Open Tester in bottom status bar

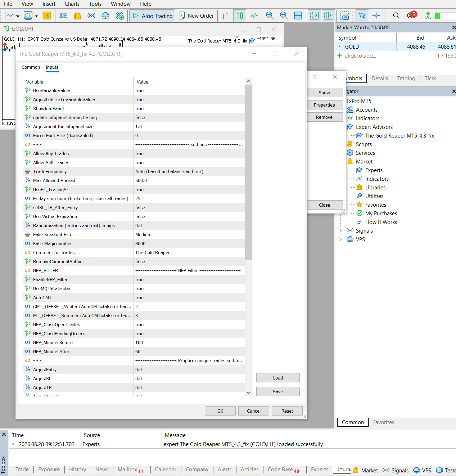(446, 470)
